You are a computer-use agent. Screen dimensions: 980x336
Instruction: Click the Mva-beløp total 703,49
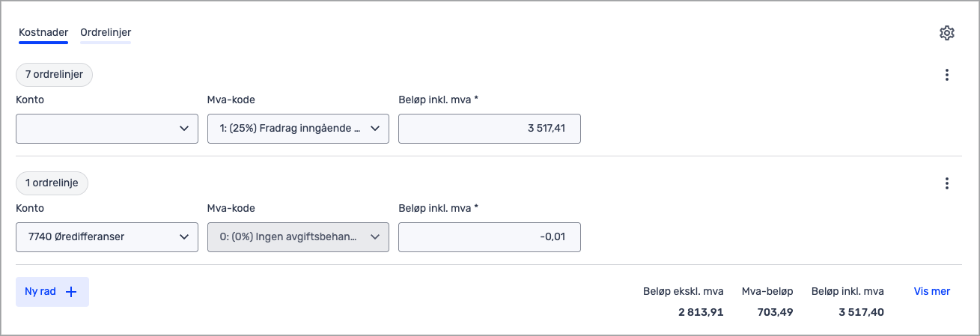point(775,312)
